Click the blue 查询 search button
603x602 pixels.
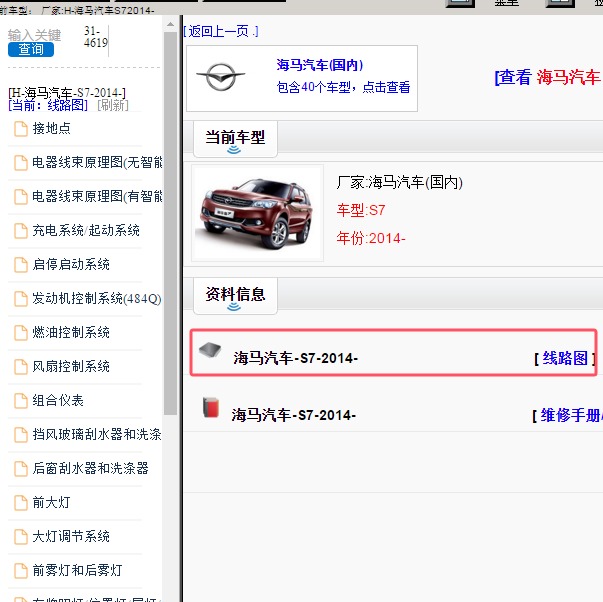coord(31,49)
